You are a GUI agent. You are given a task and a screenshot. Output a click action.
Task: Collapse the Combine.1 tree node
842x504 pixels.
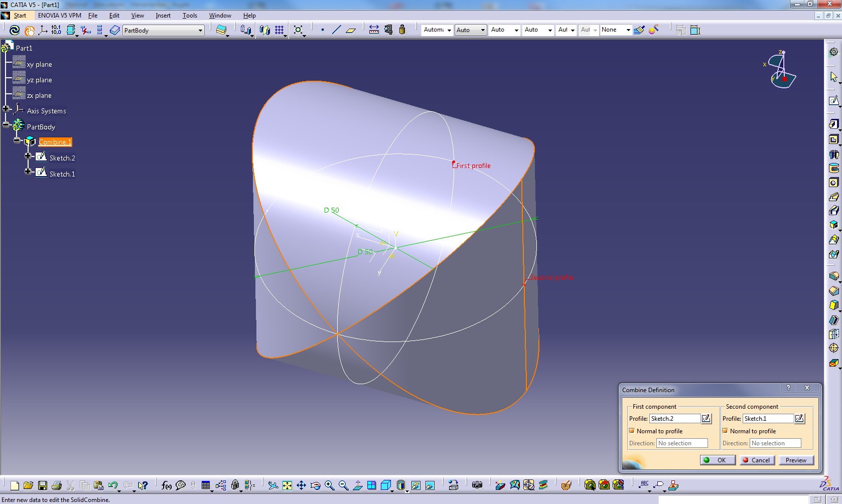coord(17,140)
